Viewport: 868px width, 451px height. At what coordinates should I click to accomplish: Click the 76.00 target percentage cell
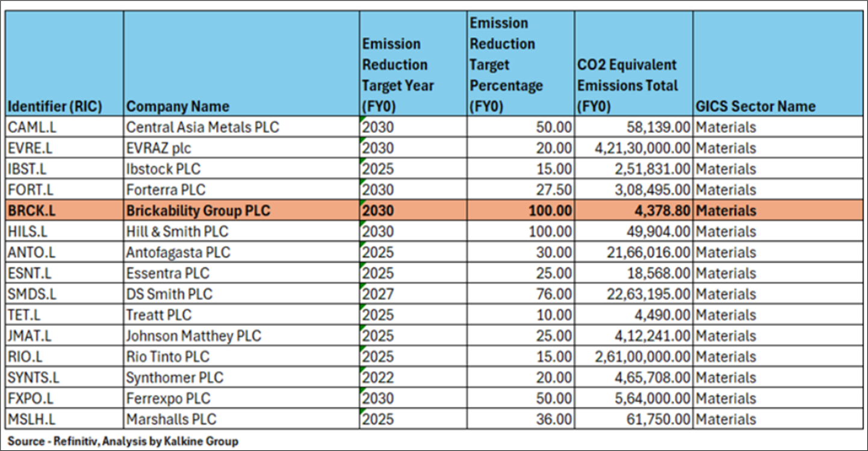[x=521, y=295]
